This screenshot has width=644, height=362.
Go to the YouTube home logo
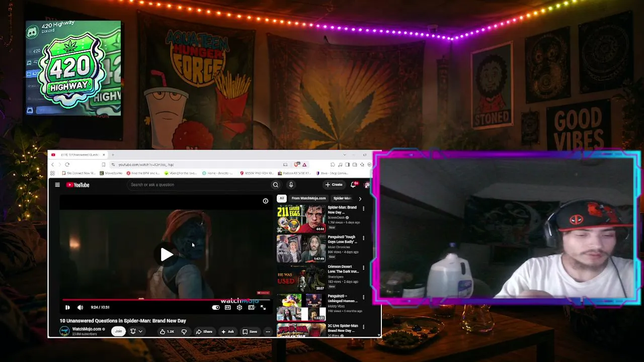pyautogui.click(x=78, y=185)
